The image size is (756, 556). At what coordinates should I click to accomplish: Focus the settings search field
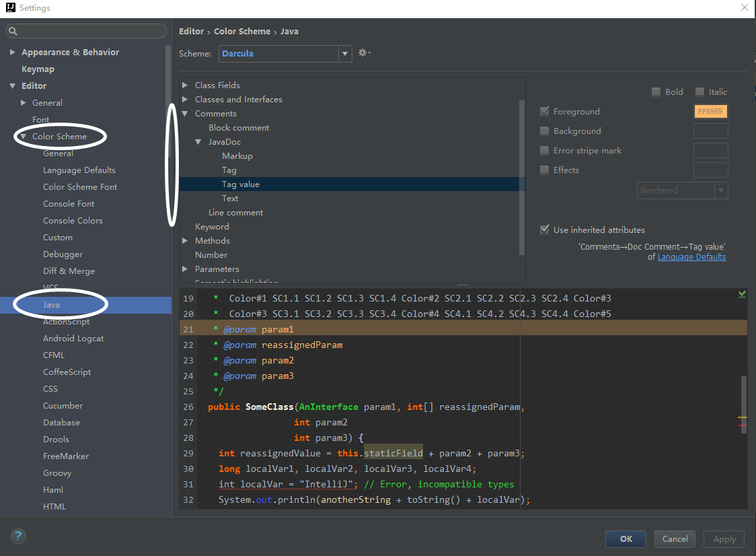click(x=86, y=31)
